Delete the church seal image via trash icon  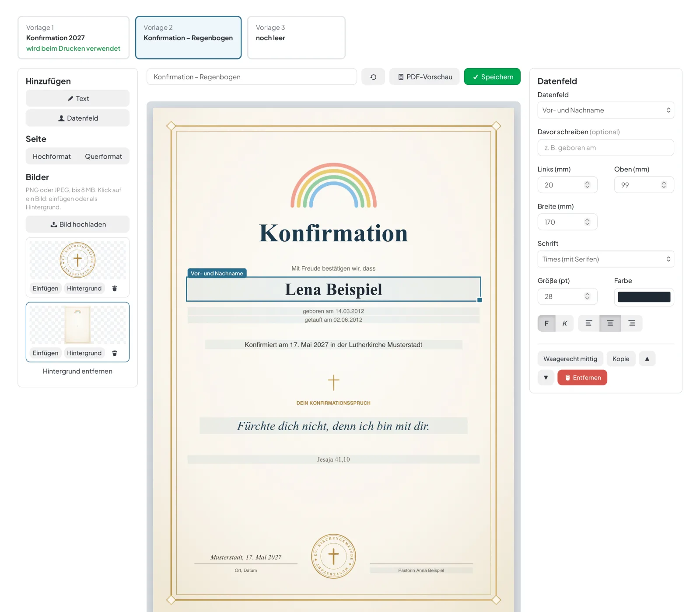click(x=115, y=289)
